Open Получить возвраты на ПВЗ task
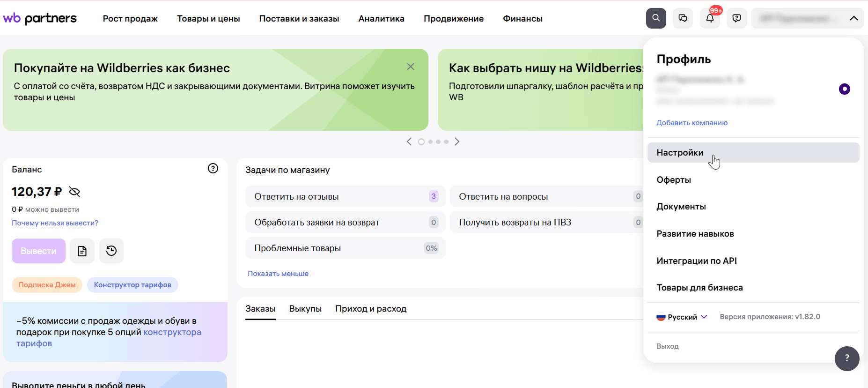The height and width of the screenshot is (388, 868). 547,222
